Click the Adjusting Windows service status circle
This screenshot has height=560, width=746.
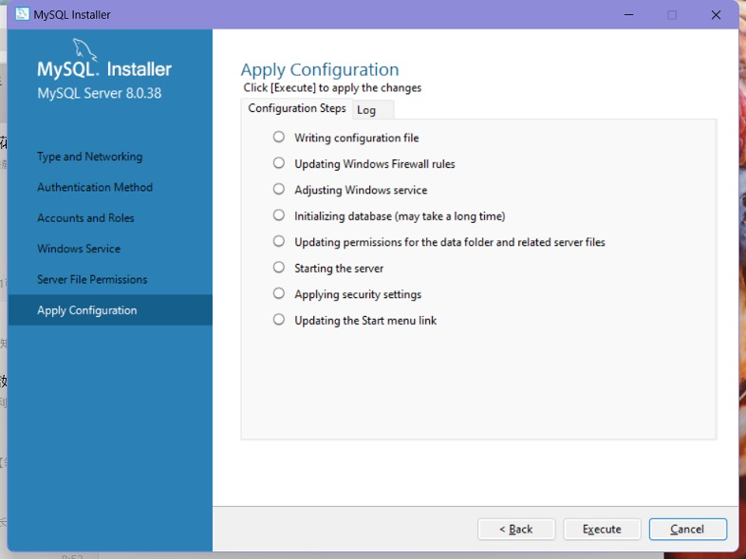point(279,190)
